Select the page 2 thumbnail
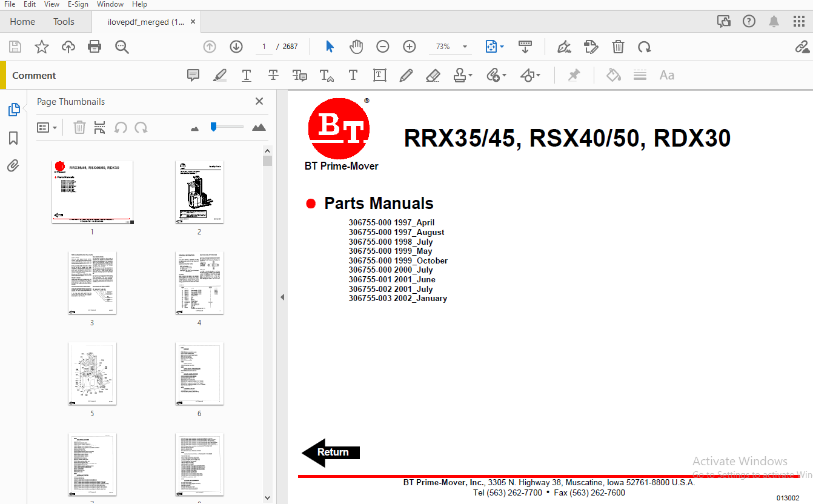 pyautogui.click(x=199, y=191)
